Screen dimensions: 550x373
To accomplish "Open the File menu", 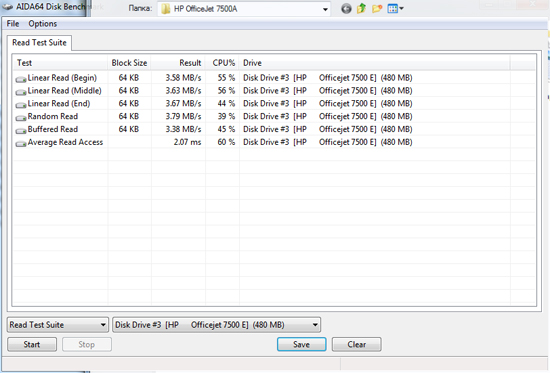I will 13,24.
